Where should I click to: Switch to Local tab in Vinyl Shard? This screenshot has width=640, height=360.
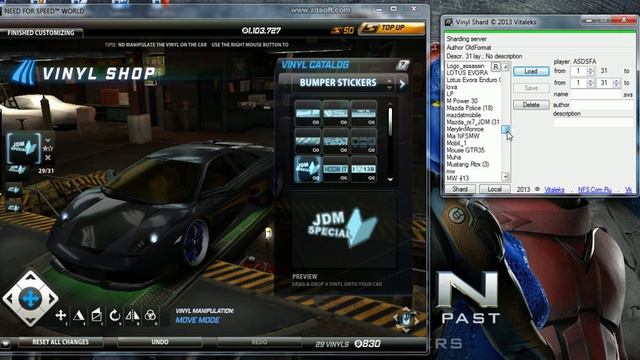pos(494,189)
